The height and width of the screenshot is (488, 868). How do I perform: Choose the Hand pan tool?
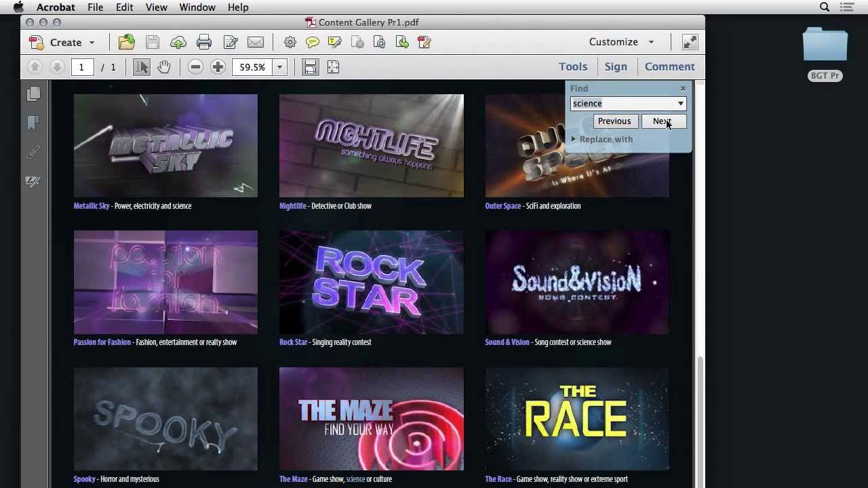coord(164,66)
